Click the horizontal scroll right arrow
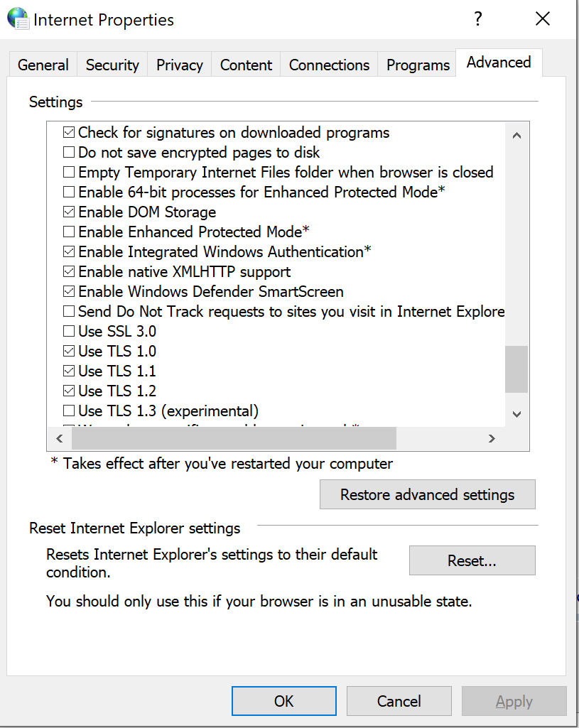The height and width of the screenshot is (728, 579). [492, 438]
